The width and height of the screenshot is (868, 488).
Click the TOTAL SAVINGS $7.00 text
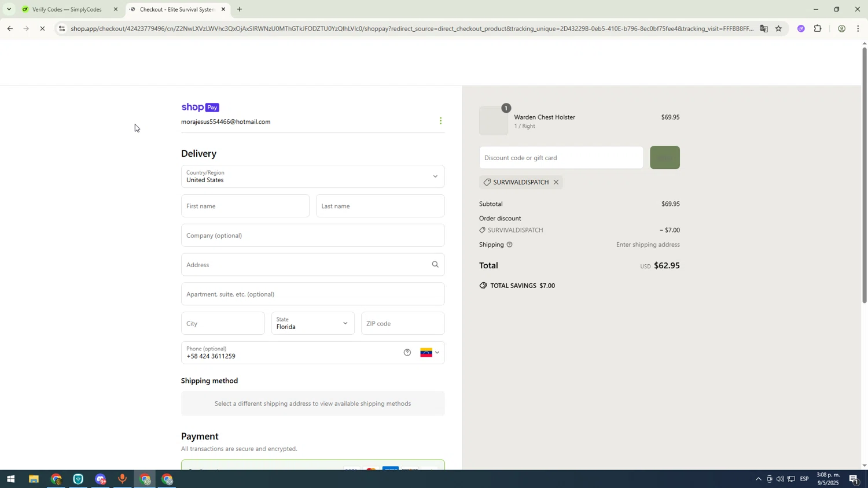click(523, 286)
